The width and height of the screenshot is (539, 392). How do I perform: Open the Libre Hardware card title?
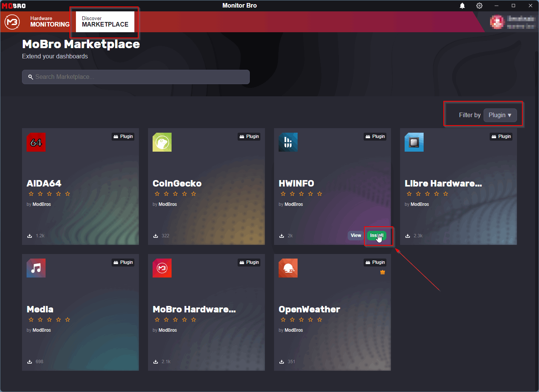coord(443,183)
